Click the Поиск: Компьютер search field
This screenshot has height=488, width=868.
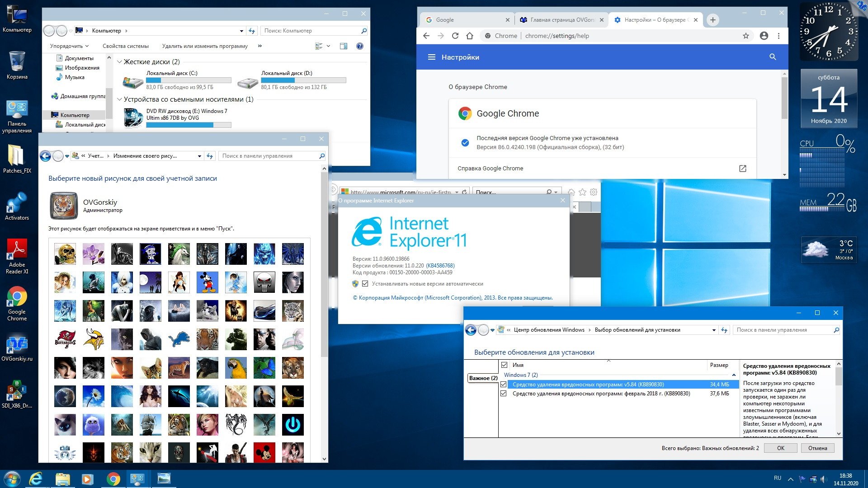tap(314, 31)
